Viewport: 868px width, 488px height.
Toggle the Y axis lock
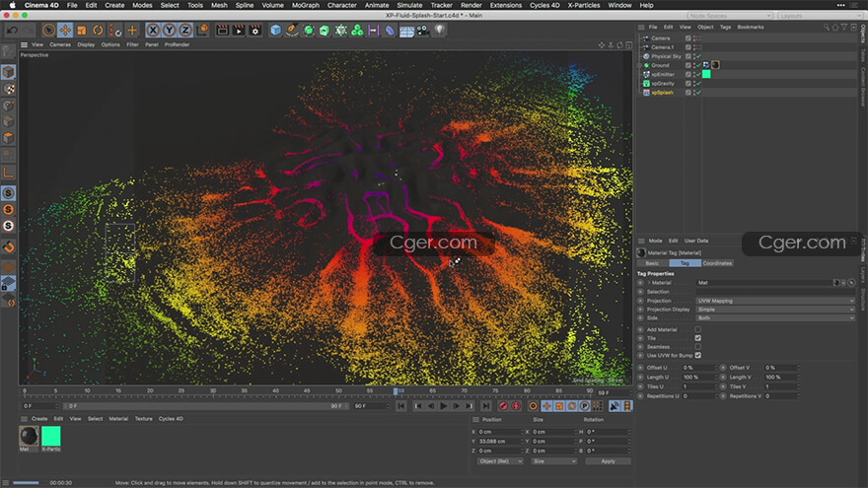169,30
